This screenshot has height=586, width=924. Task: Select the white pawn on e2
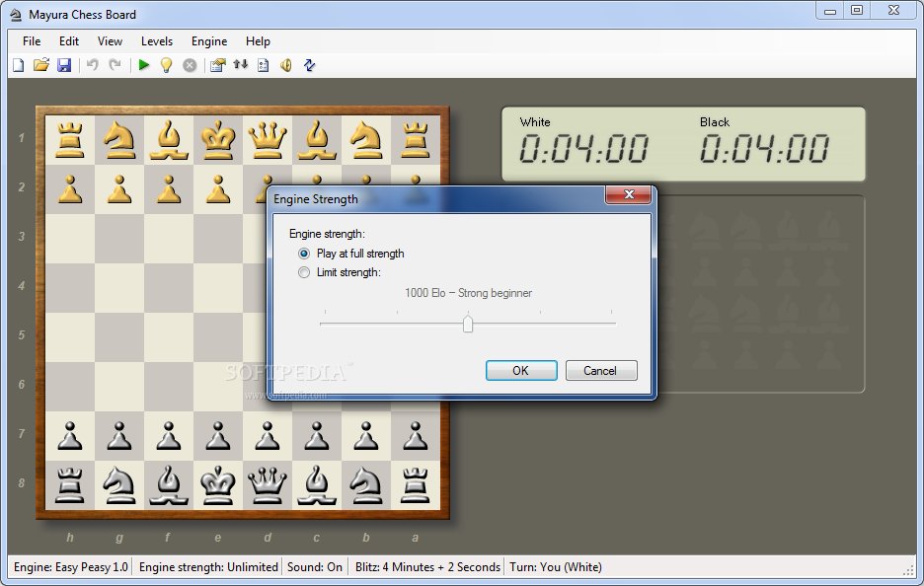pyautogui.click(x=218, y=189)
